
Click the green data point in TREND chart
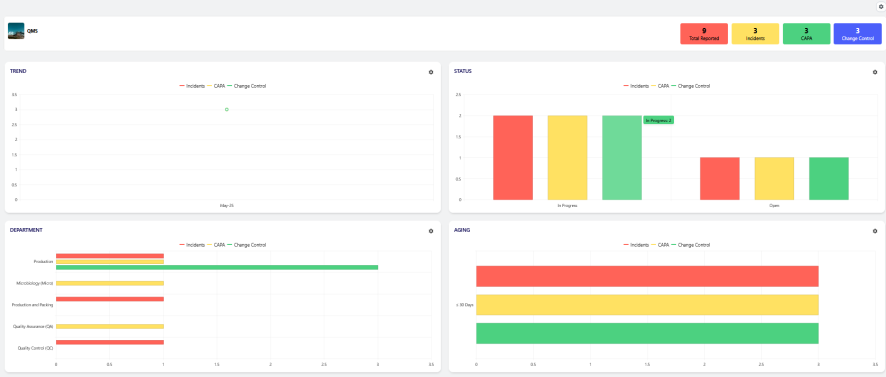click(x=227, y=109)
